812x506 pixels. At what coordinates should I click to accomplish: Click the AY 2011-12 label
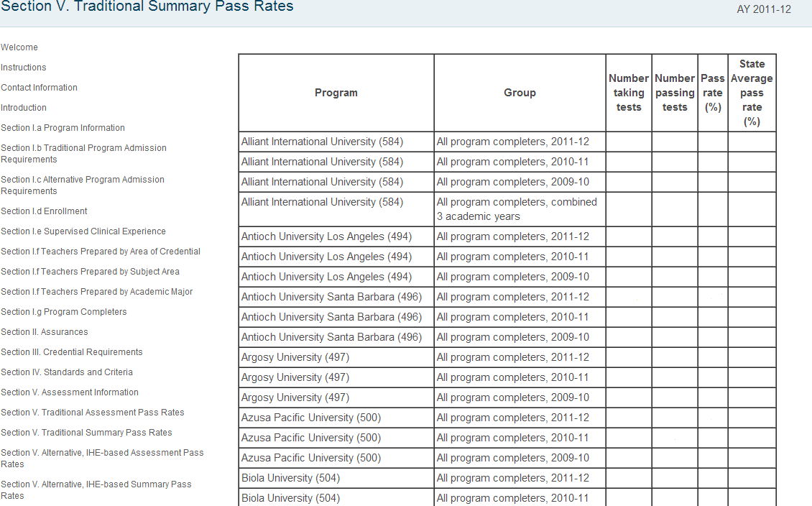point(764,9)
